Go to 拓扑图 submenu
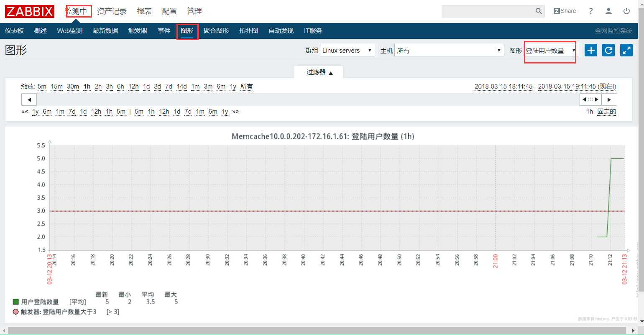The height and width of the screenshot is (335, 644). click(x=248, y=31)
